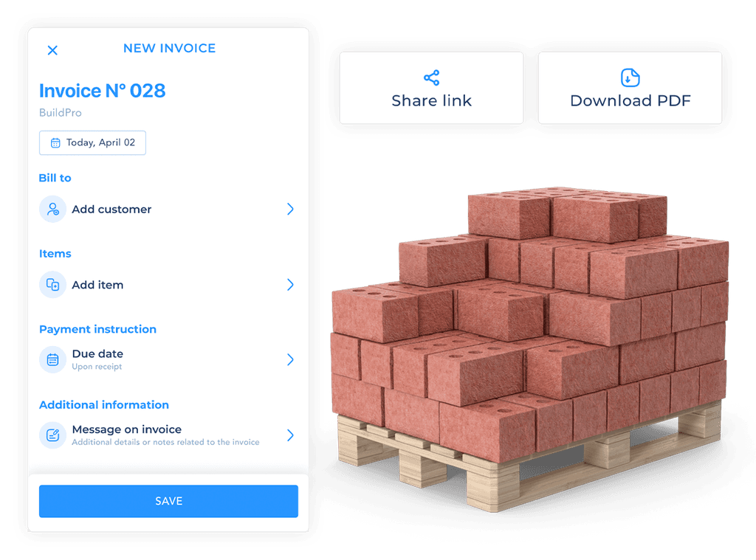Open the Today, April 02 date picker
The image size is (756, 560).
point(92,142)
